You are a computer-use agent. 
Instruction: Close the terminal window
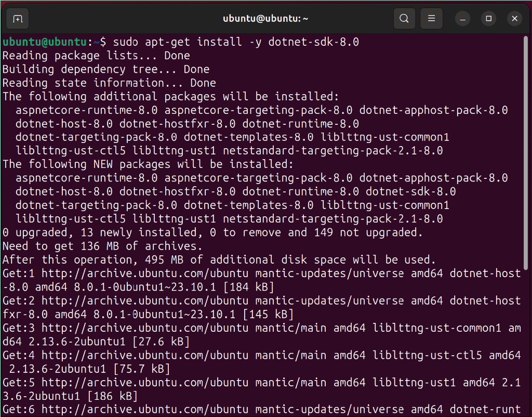(x=515, y=18)
